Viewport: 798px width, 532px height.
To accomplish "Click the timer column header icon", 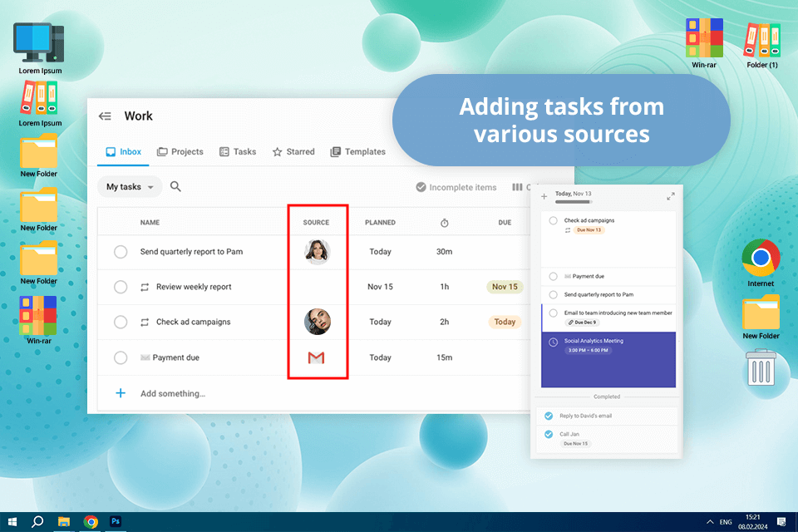I will (x=444, y=223).
